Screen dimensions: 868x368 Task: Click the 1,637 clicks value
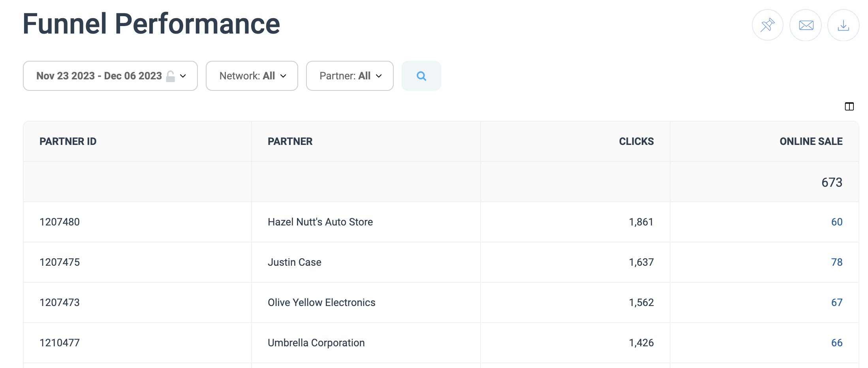[641, 262]
